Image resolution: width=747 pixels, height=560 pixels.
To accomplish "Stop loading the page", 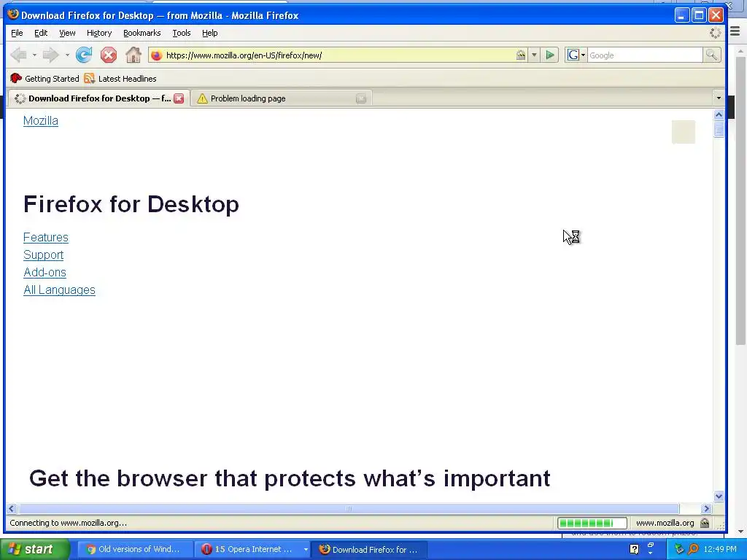I will point(109,55).
